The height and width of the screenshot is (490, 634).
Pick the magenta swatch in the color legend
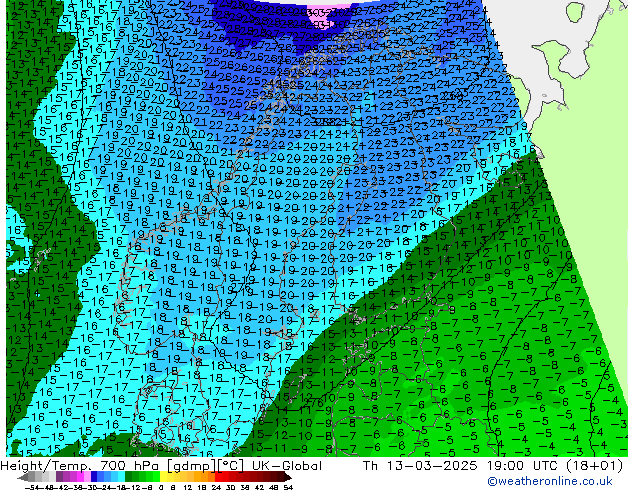pyautogui.click(x=80, y=476)
